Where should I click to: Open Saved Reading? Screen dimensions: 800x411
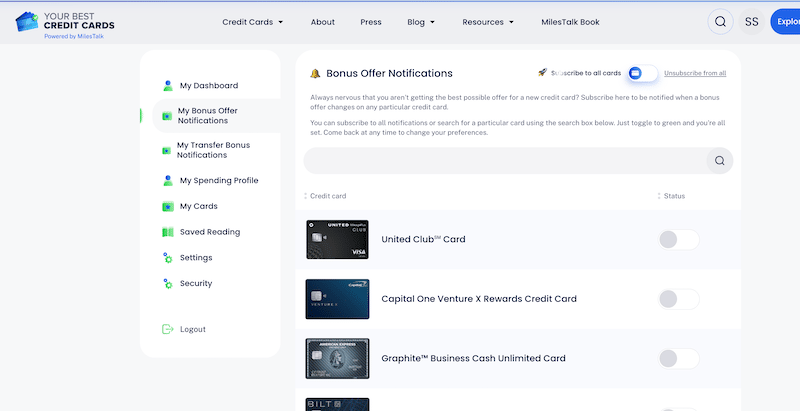210,232
